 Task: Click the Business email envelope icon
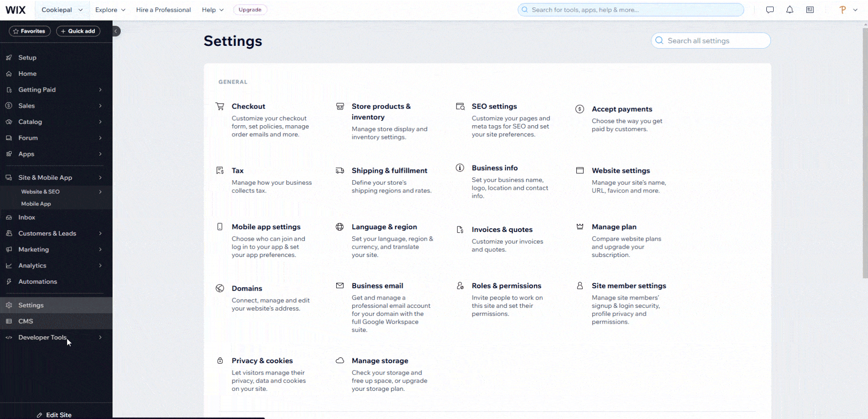point(339,286)
